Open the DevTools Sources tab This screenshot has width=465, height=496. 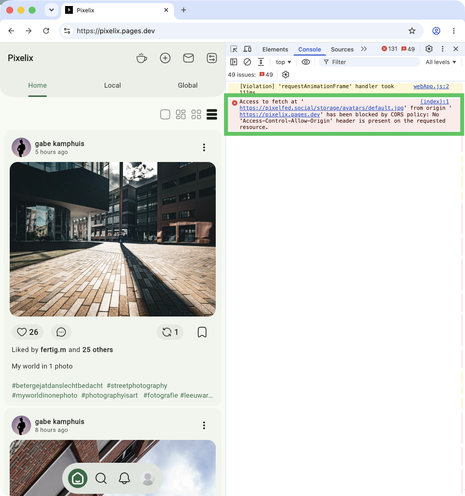pyautogui.click(x=342, y=49)
